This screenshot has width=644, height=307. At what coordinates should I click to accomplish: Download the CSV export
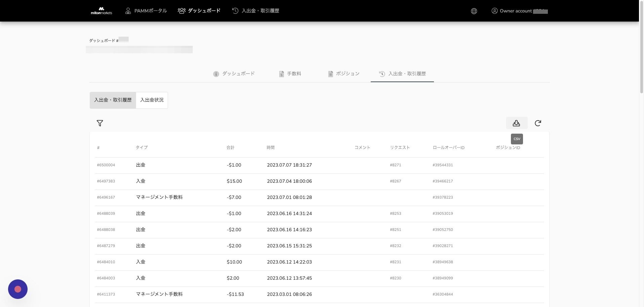517,123
